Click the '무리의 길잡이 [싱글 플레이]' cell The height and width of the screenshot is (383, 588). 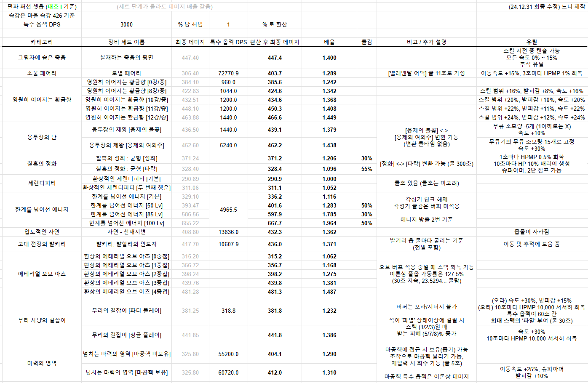[126, 335]
